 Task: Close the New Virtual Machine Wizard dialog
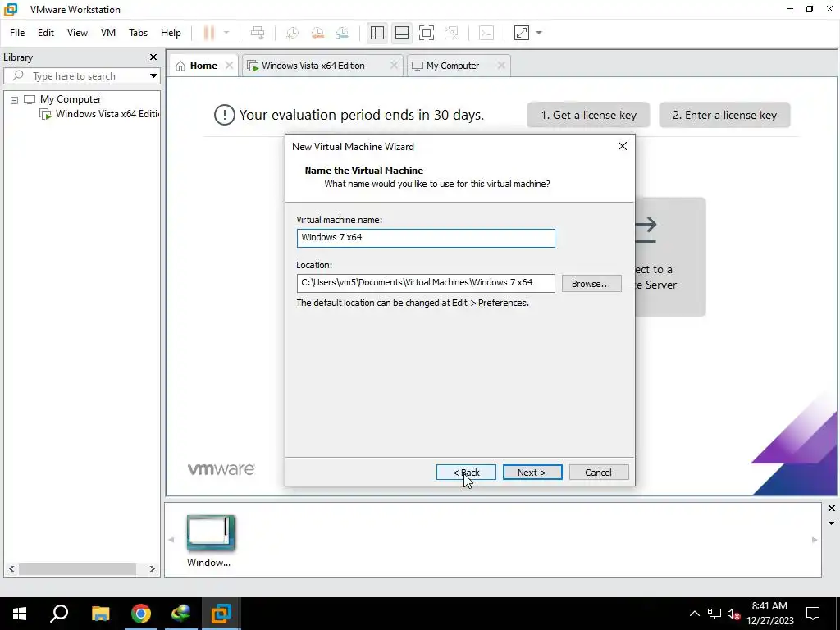point(623,146)
